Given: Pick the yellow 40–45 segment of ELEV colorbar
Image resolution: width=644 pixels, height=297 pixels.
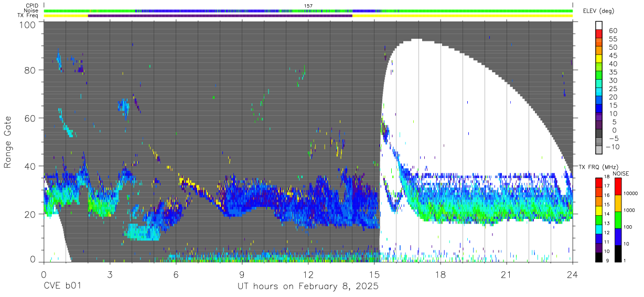Looking at the screenshot, I should point(599,60).
